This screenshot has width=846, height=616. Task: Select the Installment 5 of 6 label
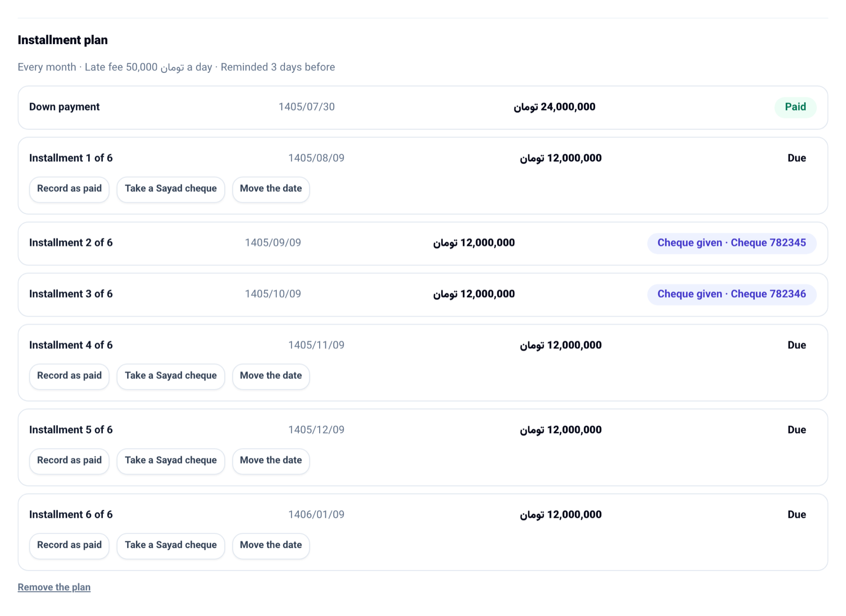pyautogui.click(x=71, y=430)
